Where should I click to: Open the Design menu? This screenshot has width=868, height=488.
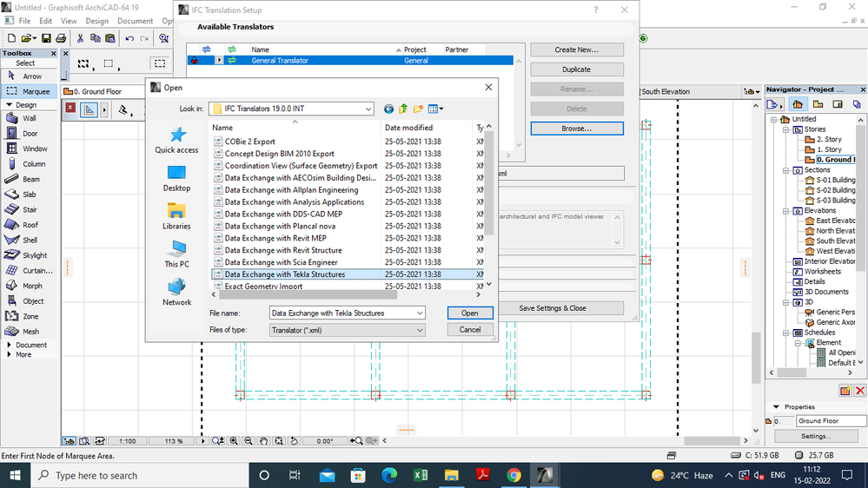point(96,21)
